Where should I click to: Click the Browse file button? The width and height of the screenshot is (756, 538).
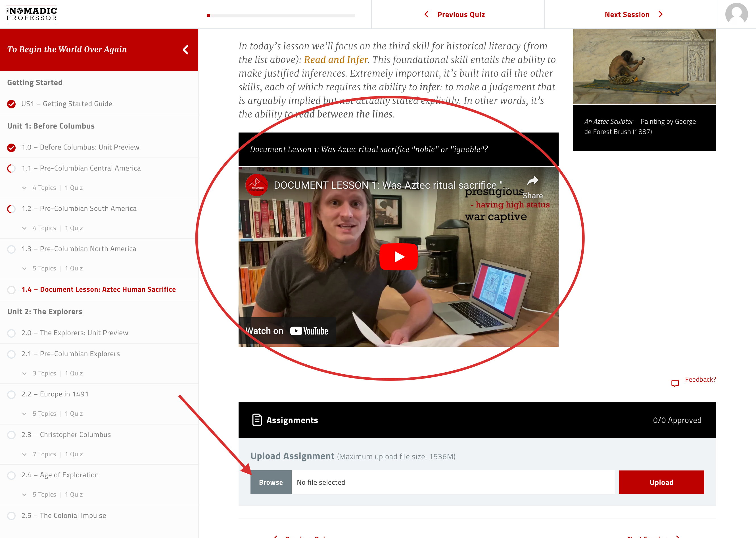pos(271,482)
